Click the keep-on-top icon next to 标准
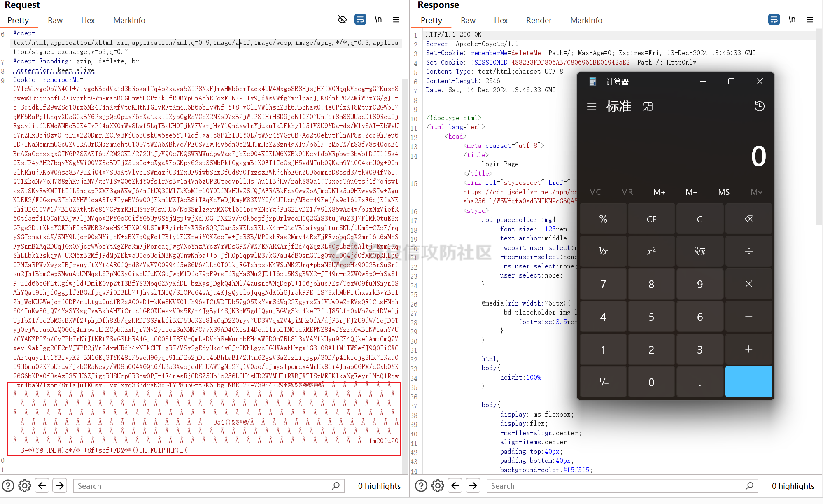 [x=648, y=107]
